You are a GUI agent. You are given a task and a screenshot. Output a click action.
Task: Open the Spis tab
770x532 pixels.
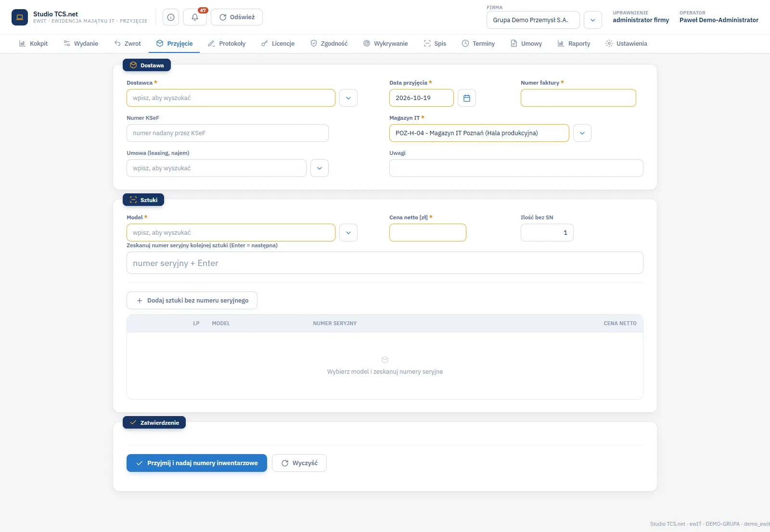coord(435,44)
